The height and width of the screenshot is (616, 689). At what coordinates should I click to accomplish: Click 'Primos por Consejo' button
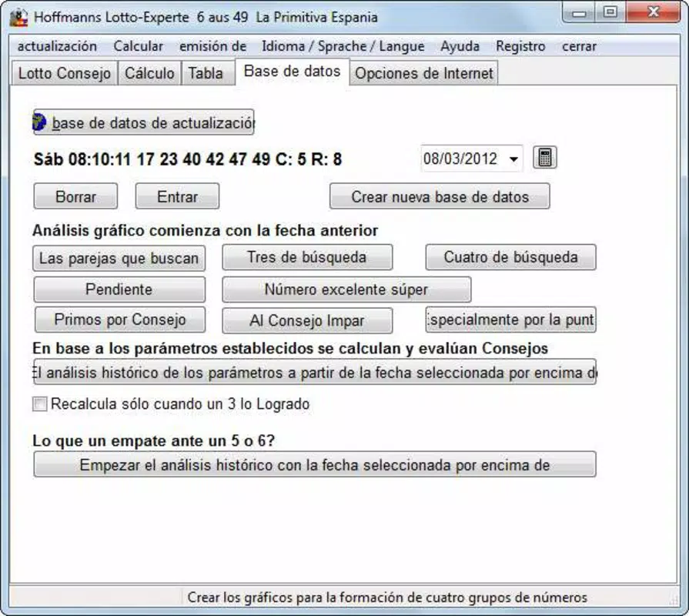coord(120,320)
